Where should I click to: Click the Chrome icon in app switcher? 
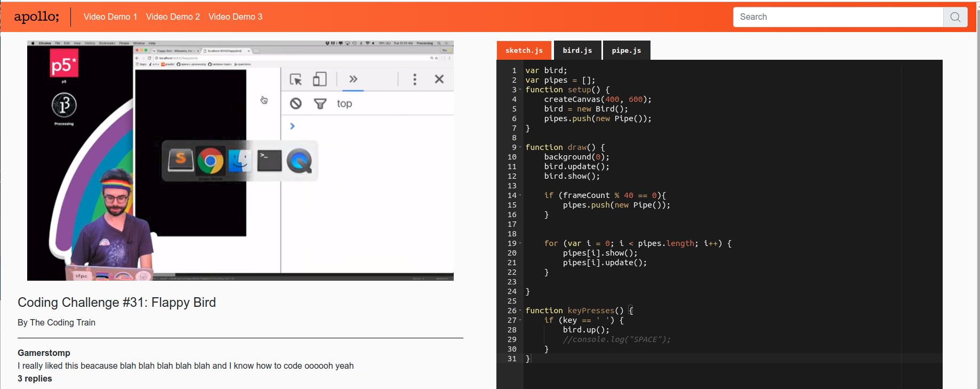click(x=211, y=161)
